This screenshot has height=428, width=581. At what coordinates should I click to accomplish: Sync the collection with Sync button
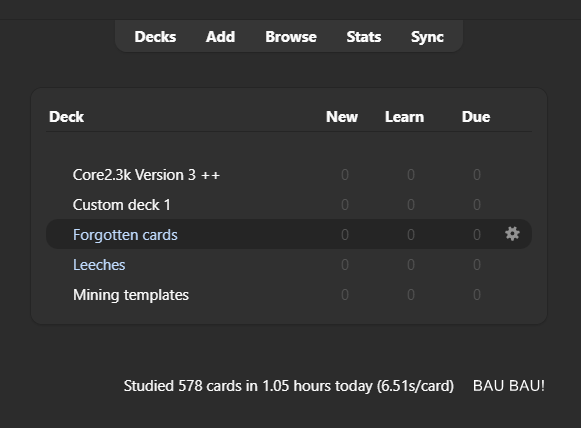[427, 37]
